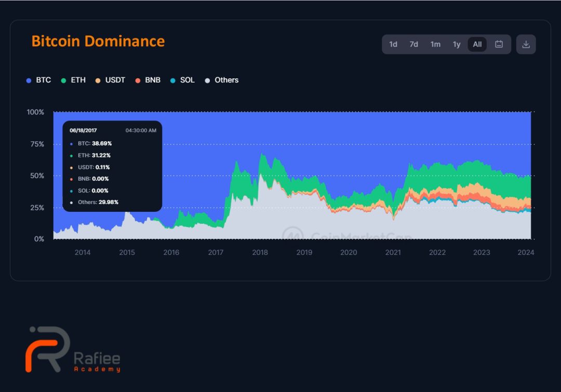
Task: Click the 2014 x-axis label
Action: 83,252
